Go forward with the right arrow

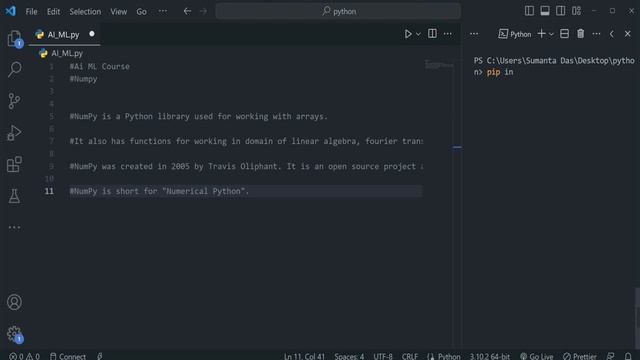[203, 11]
